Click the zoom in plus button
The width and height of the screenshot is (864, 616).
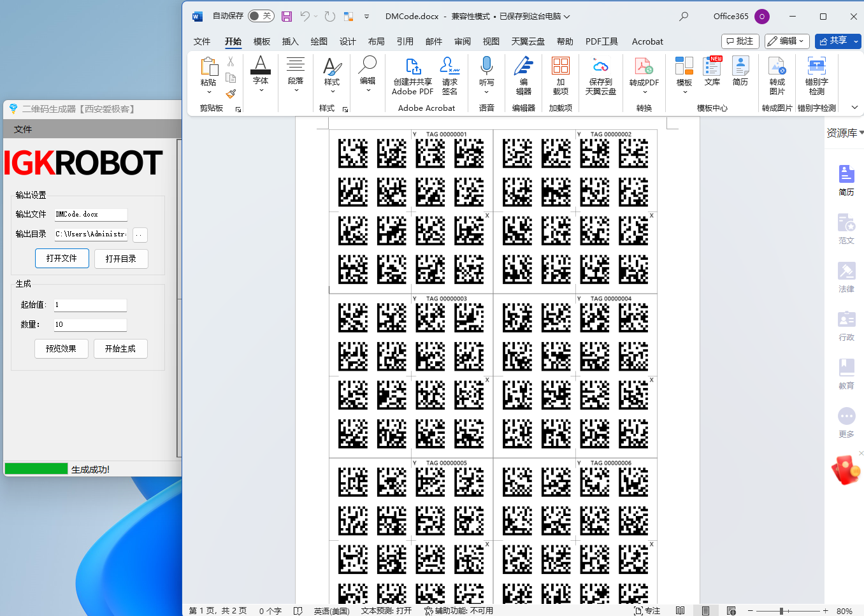[826, 611]
